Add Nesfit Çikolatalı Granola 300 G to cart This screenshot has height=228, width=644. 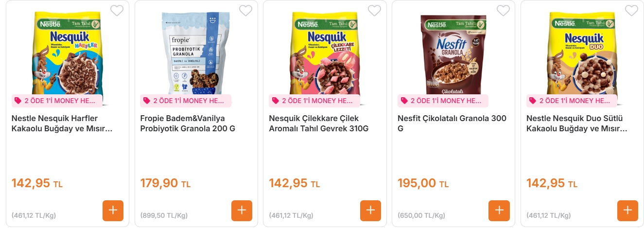click(499, 210)
